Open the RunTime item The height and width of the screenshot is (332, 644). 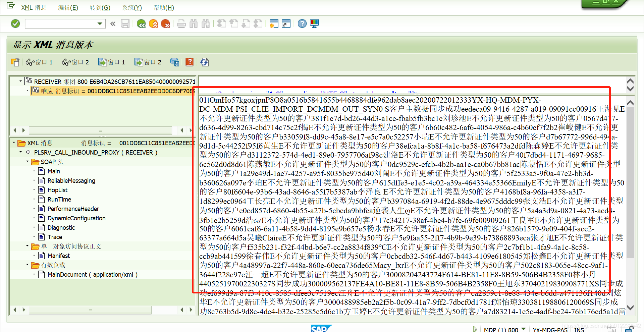59,200
